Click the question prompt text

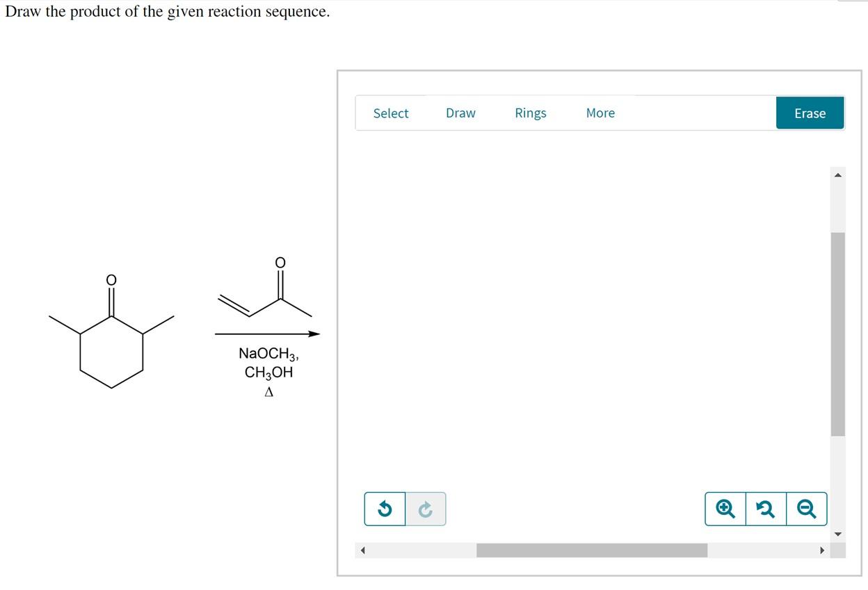[x=167, y=12]
